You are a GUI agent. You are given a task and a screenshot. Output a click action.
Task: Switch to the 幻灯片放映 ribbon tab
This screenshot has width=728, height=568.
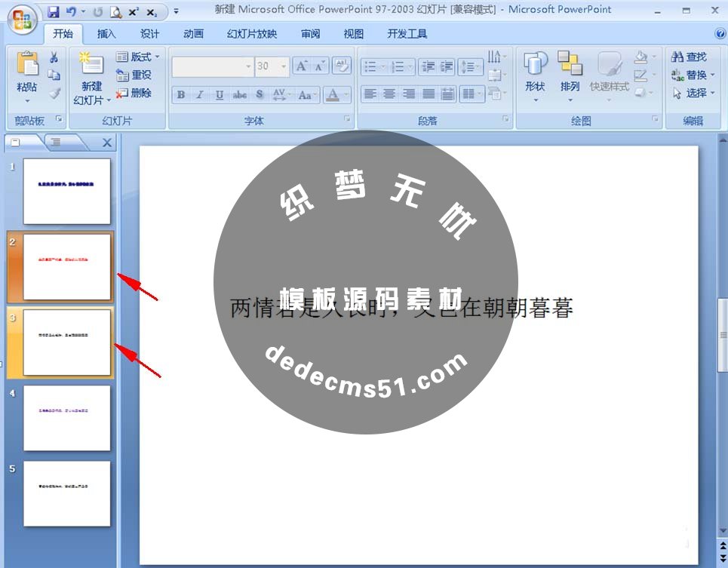coord(250,34)
